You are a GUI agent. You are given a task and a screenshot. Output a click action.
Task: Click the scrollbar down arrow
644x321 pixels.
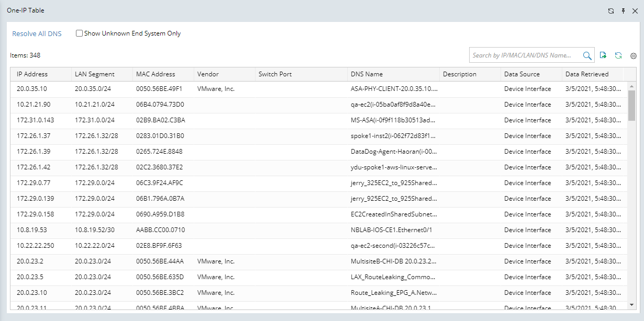pos(631,305)
